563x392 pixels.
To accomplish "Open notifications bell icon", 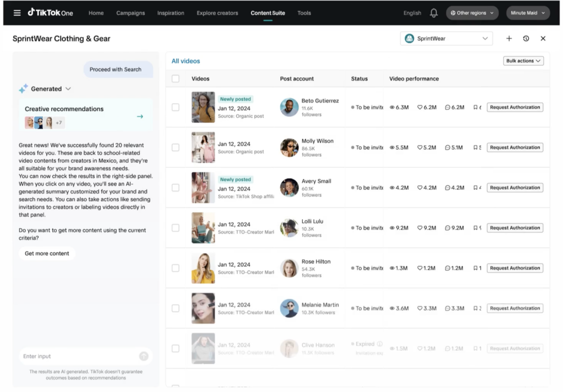I will (x=434, y=13).
